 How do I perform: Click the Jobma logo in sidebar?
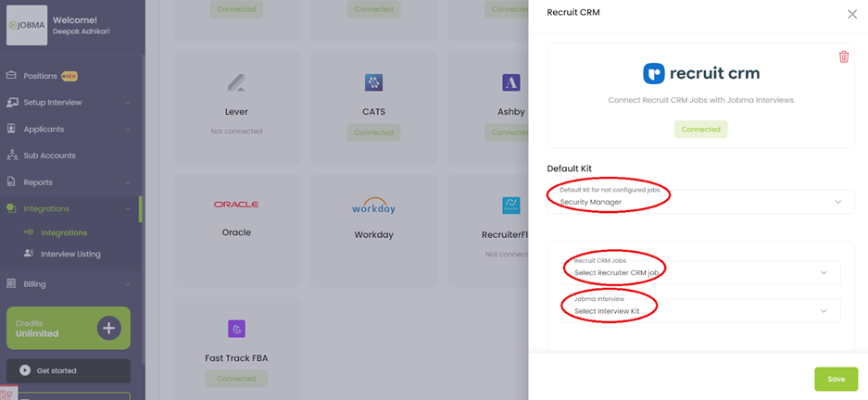pos(27,25)
